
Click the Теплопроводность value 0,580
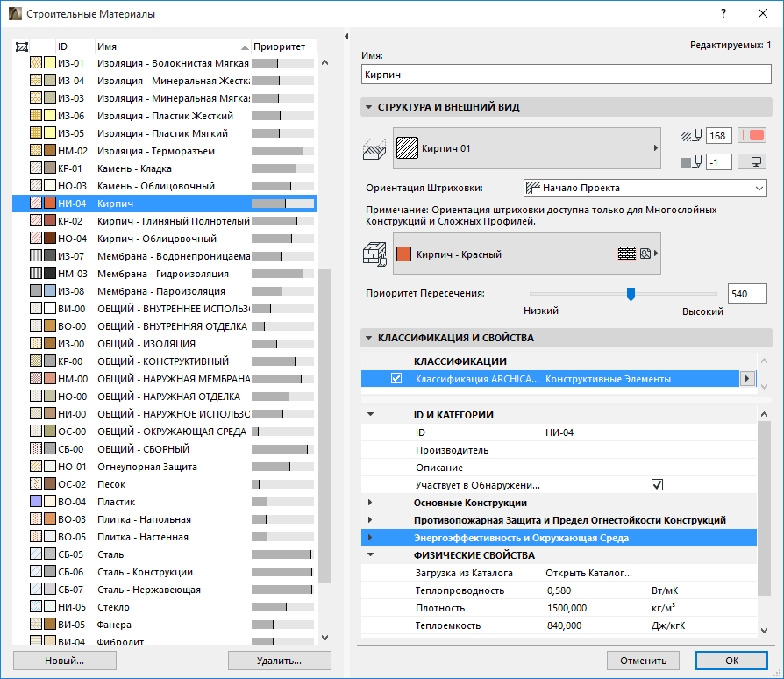coord(559,590)
